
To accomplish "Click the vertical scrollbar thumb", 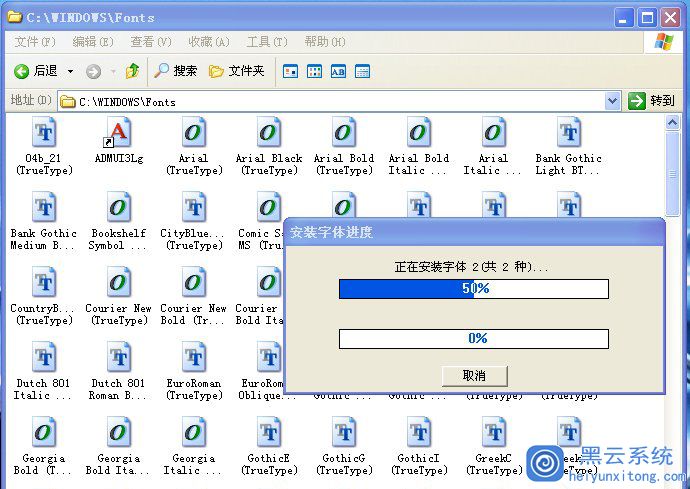I will 672,174.
